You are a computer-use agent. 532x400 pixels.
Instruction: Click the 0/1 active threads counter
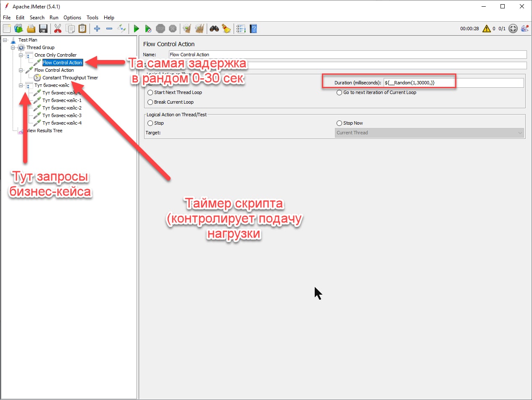pos(502,29)
